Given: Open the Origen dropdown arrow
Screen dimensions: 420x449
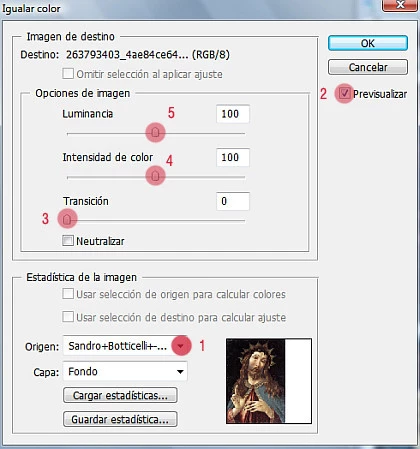Looking at the screenshot, I should 180,346.
